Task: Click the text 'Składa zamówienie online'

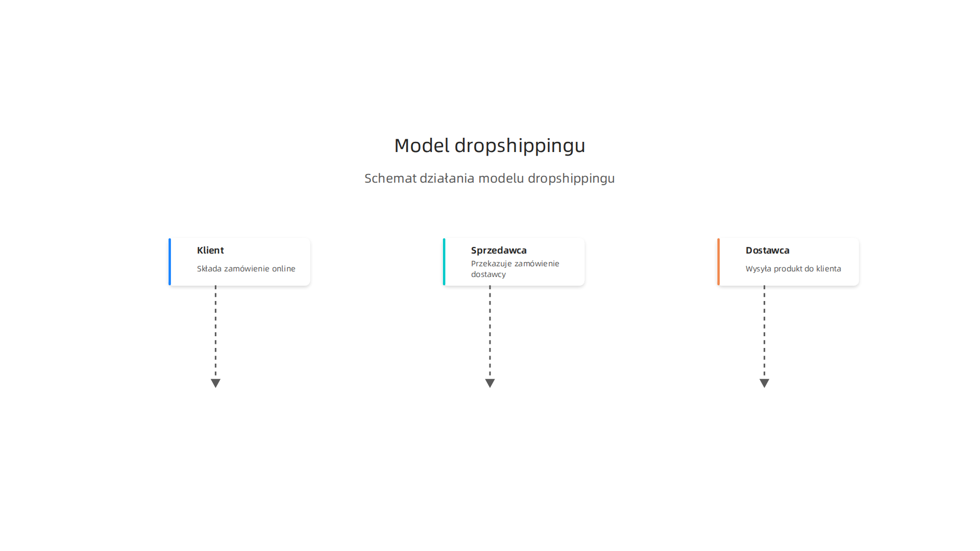Action: point(246,268)
